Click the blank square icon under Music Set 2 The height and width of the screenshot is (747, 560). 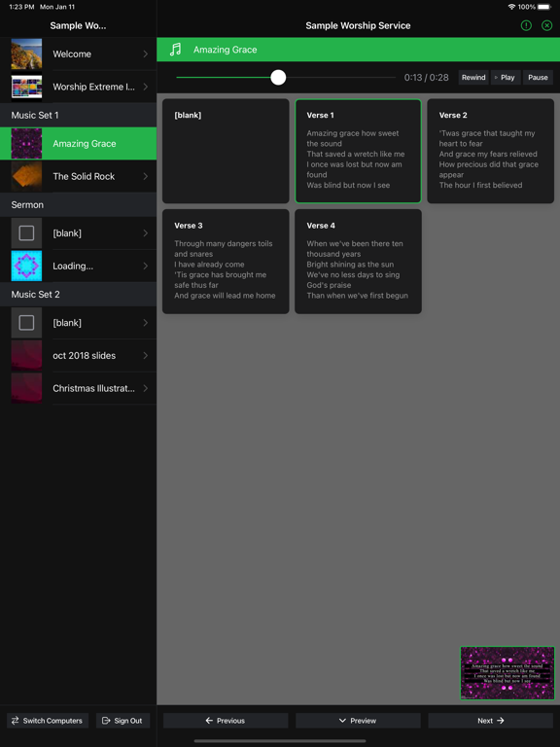(26, 323)
